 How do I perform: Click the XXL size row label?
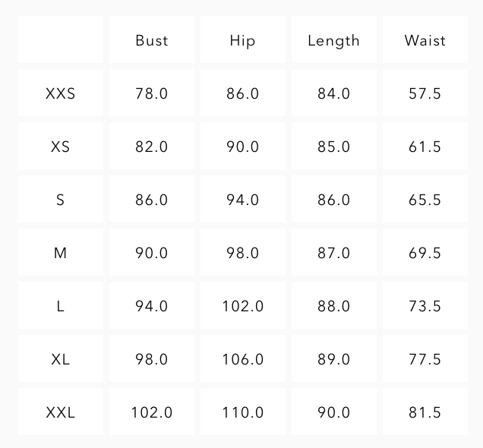tap(61, 412)
